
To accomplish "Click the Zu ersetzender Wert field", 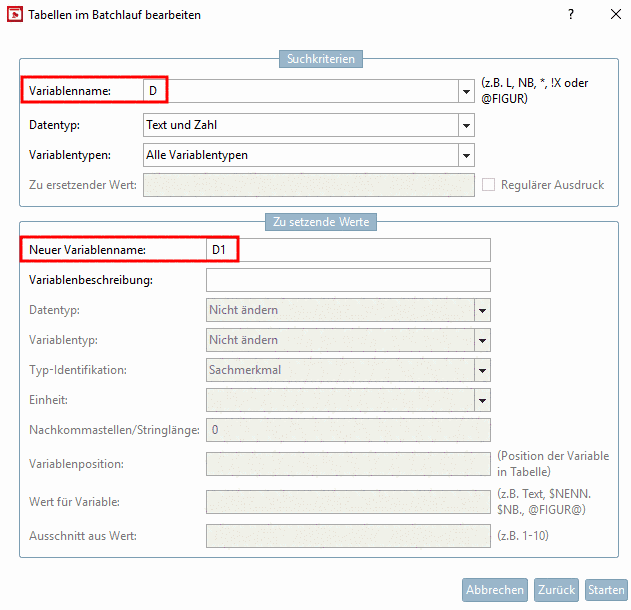I will coord(309,185).
